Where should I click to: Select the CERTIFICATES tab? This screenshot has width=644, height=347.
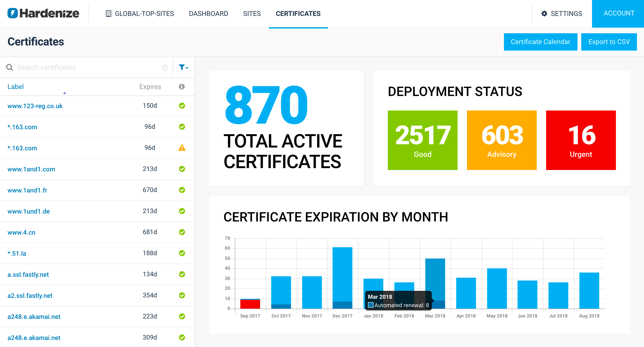coord(298,14)
